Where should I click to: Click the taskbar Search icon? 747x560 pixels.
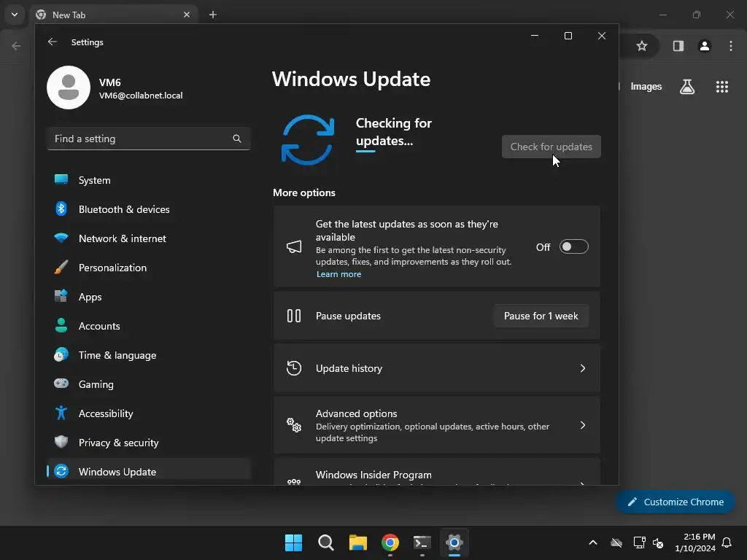click(326, 542)
